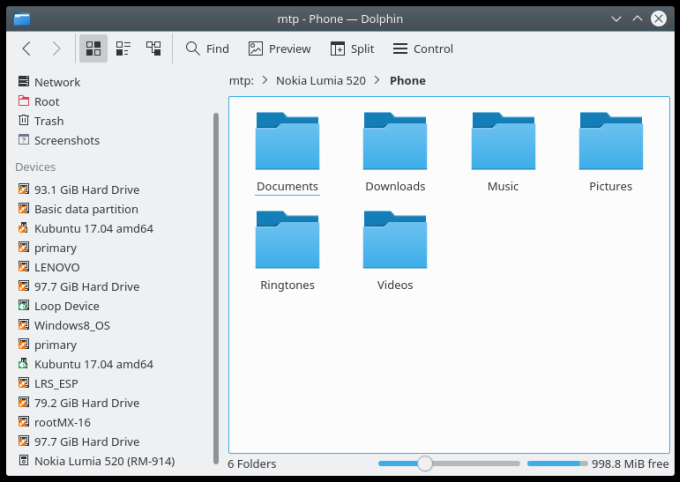Switch to Details view mode
The image size is (680, 482).
click(x=153, y=48)
